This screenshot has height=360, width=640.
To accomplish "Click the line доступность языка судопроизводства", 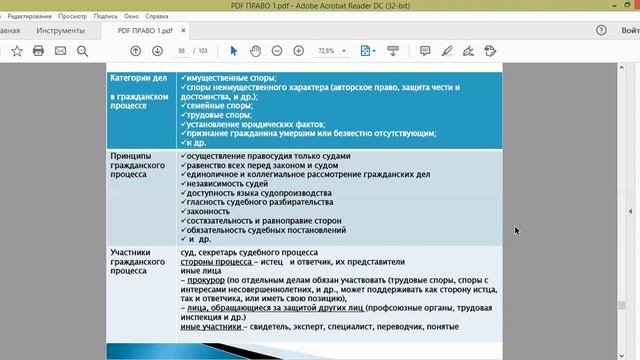I will click(256, 193).
